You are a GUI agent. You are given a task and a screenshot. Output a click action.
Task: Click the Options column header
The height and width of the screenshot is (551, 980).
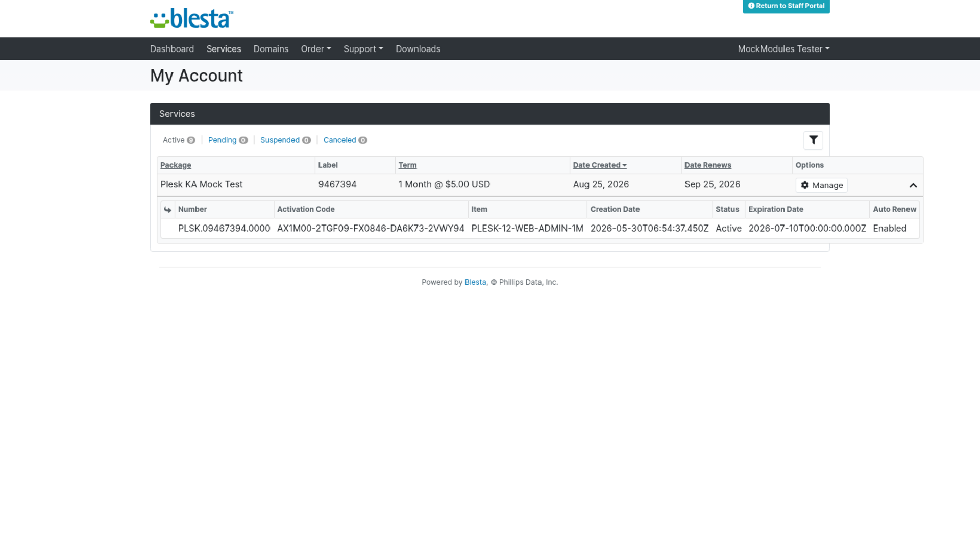point(810,165)
